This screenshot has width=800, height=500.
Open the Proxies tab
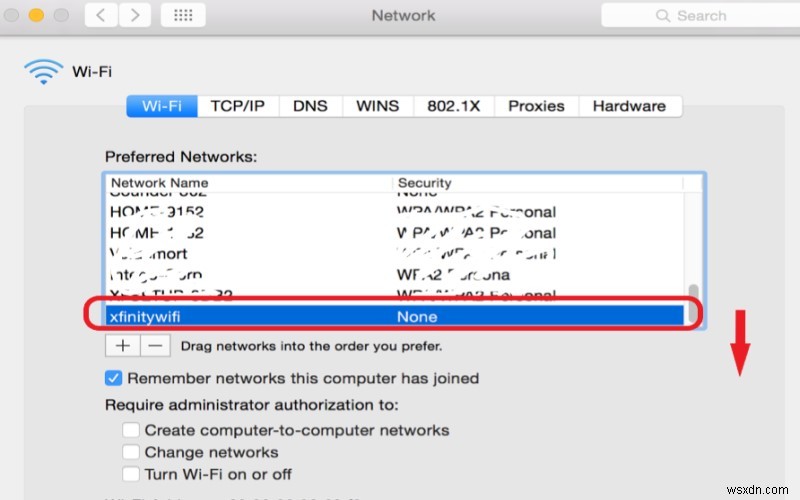[x=536, y=106]
